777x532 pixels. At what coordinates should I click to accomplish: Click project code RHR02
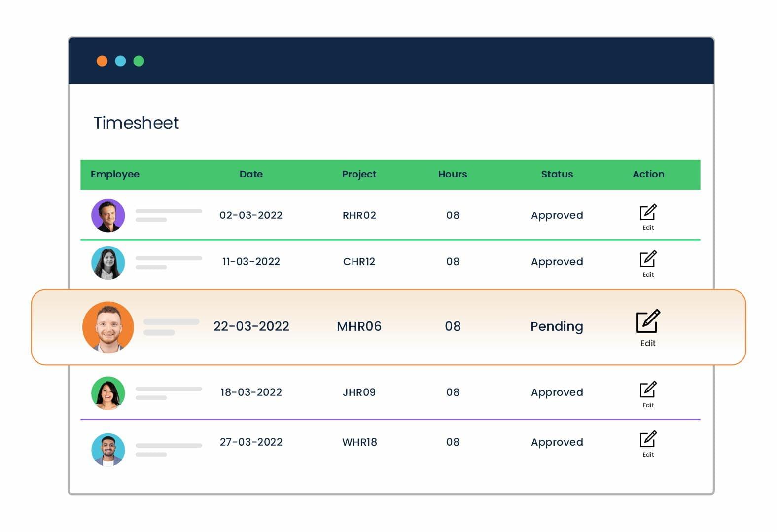click(359, 215)
